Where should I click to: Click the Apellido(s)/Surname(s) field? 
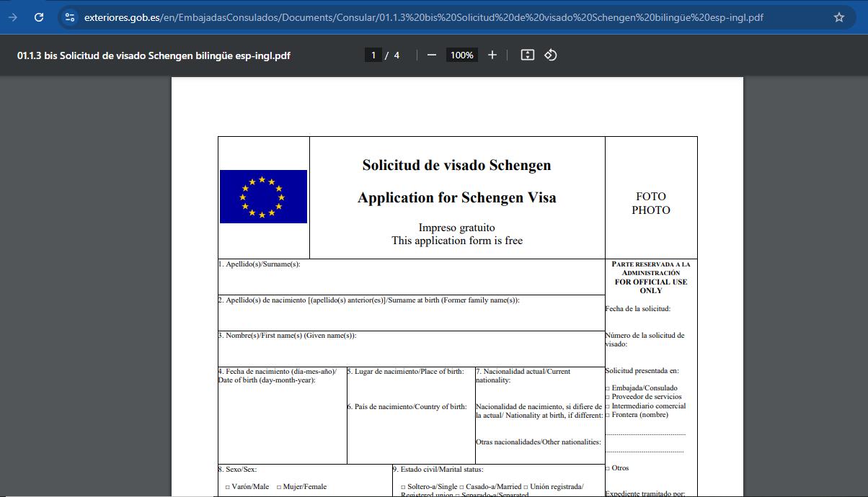412,277
